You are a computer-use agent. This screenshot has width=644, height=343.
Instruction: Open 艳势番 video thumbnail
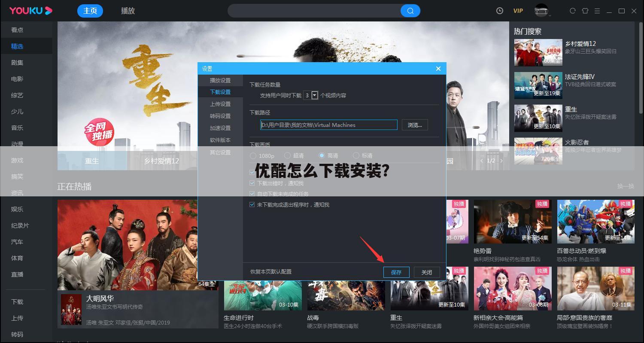[x=512, y=222]
